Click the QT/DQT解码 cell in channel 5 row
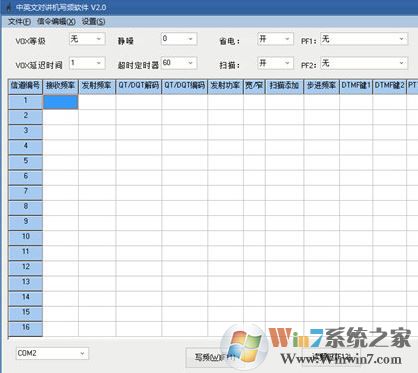The width and height of the screenshot is (418, 373). point(139,162)
